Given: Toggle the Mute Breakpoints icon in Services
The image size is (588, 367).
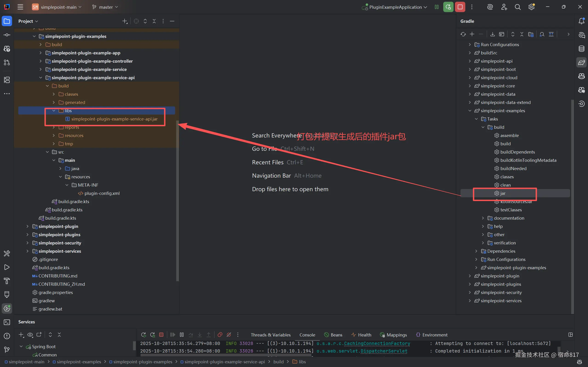Looking at the screenshot, I should click(x=229, y=335).
